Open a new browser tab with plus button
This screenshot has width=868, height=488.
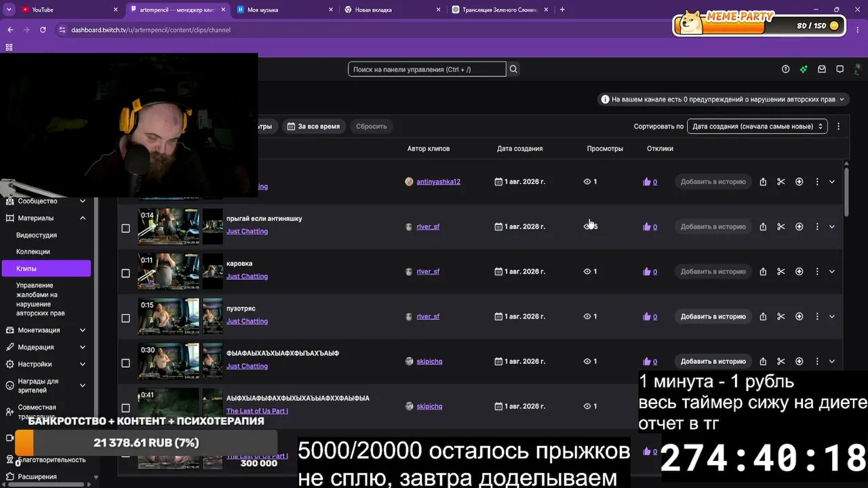[562, 9]
